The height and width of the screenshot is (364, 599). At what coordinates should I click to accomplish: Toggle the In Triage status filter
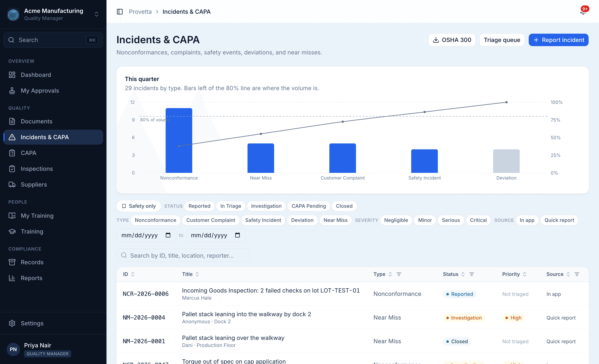pyautogui.click(x=230, y=206)
